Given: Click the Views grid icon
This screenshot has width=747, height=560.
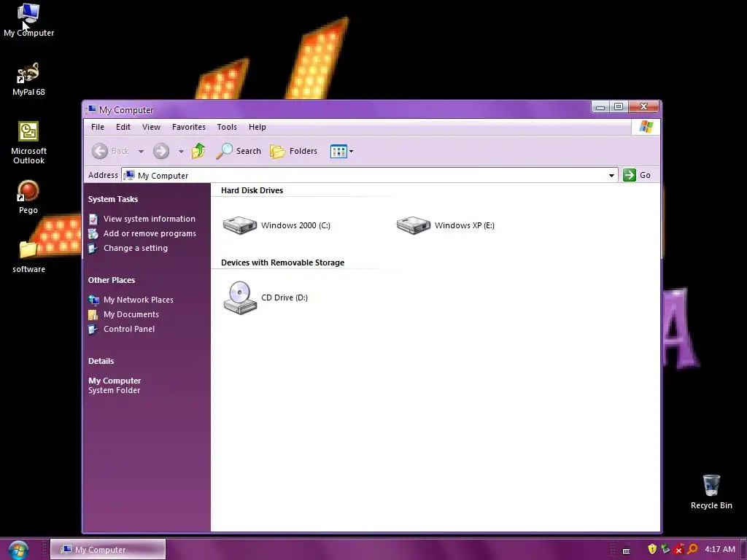Looking at the screenshot, I should click(338, 152).
